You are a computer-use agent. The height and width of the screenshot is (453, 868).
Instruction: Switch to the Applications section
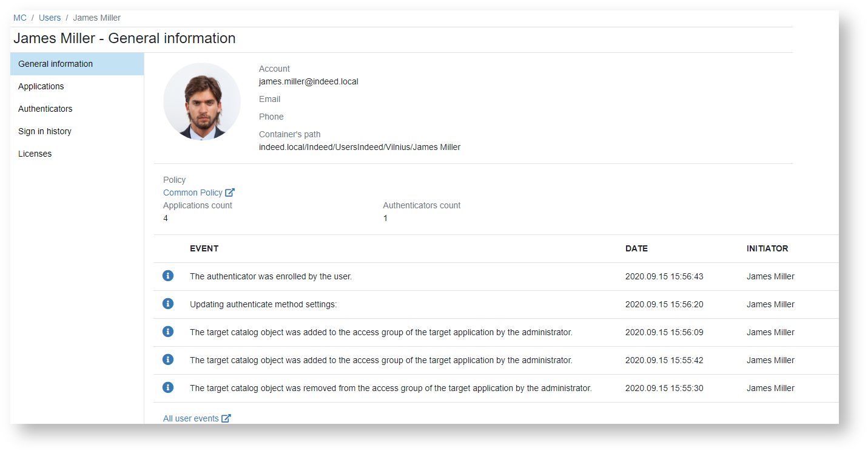[41, 86]
